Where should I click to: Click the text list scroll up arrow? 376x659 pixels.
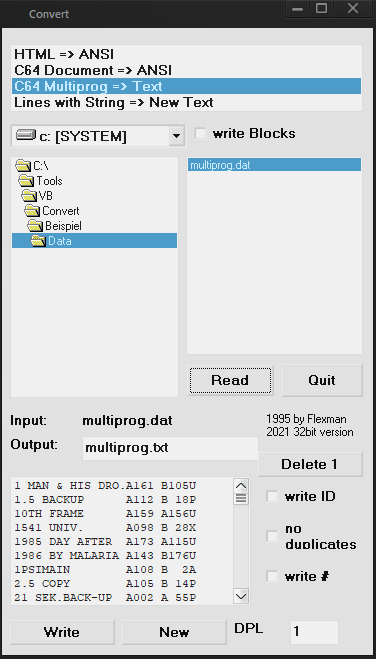click(241, 486)
